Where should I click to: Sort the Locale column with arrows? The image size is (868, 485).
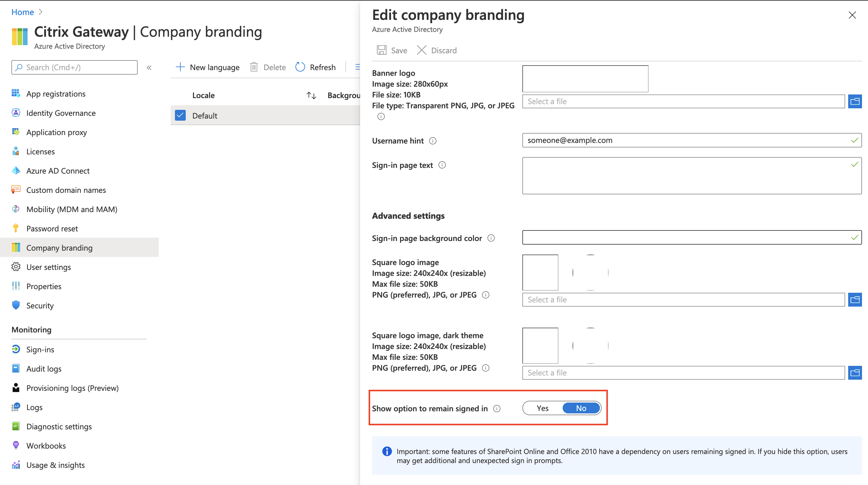[x=311, y=95]
